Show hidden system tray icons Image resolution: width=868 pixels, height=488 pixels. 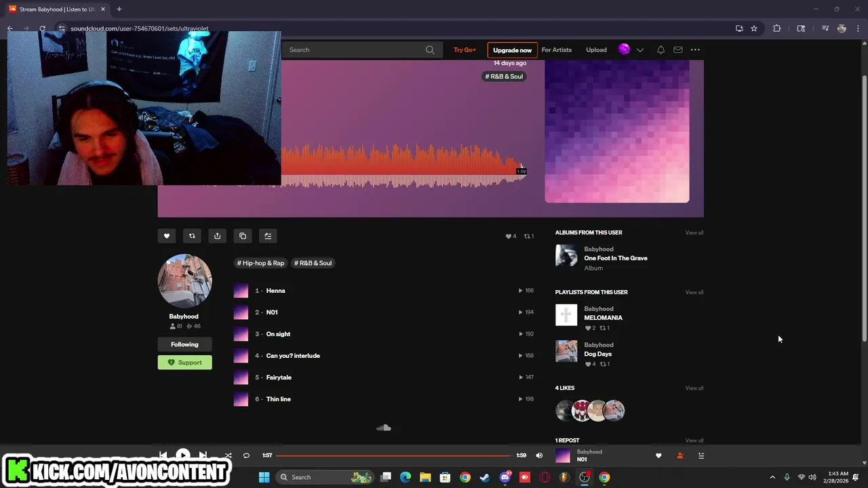click(x=772, y=477)
